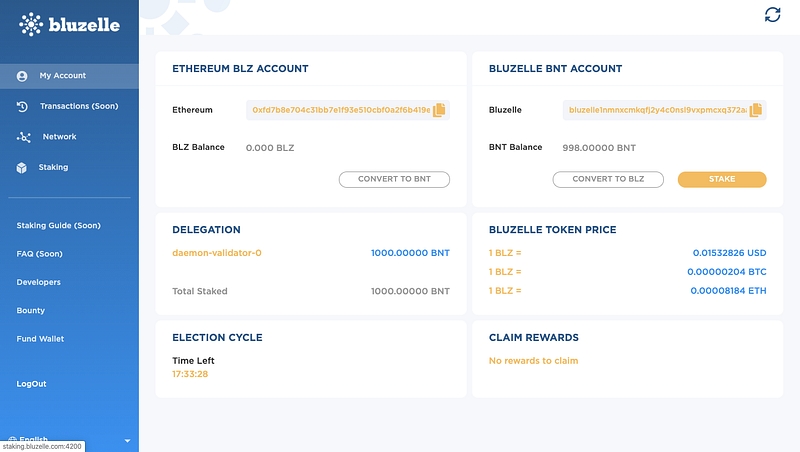Click the Transactions history icon
800x452 pixels.
22,106
